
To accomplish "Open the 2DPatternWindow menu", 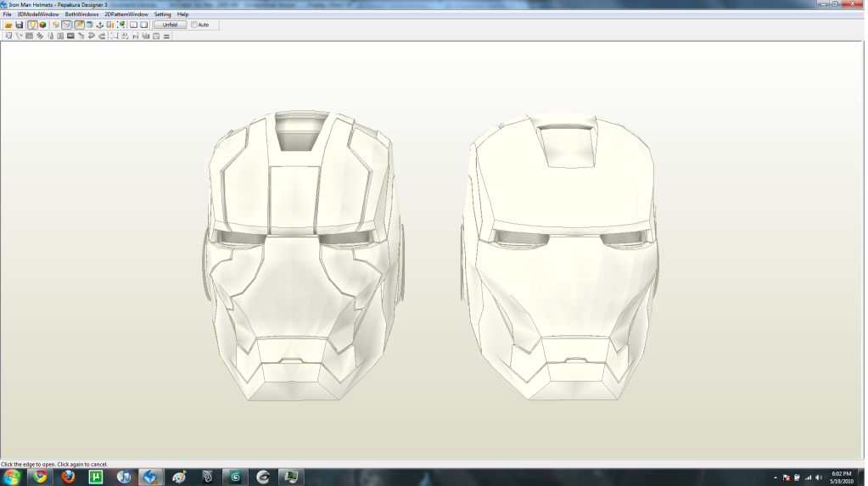I will tap(126, 14).
